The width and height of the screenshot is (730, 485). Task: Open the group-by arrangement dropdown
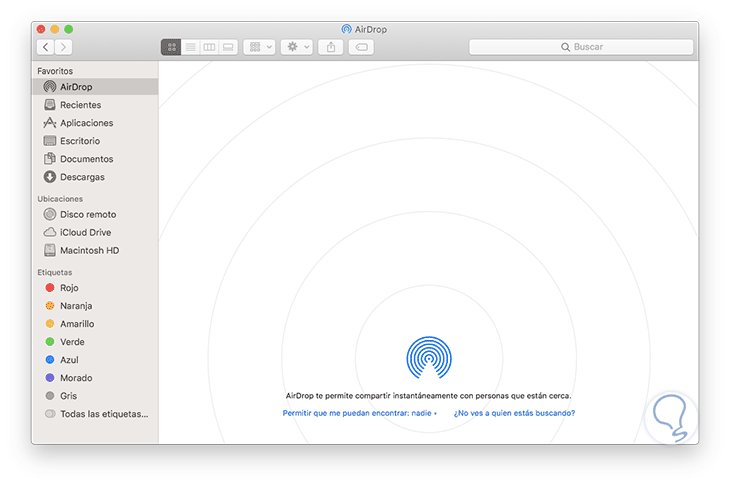pyautogui.click(x=259, y=47)
